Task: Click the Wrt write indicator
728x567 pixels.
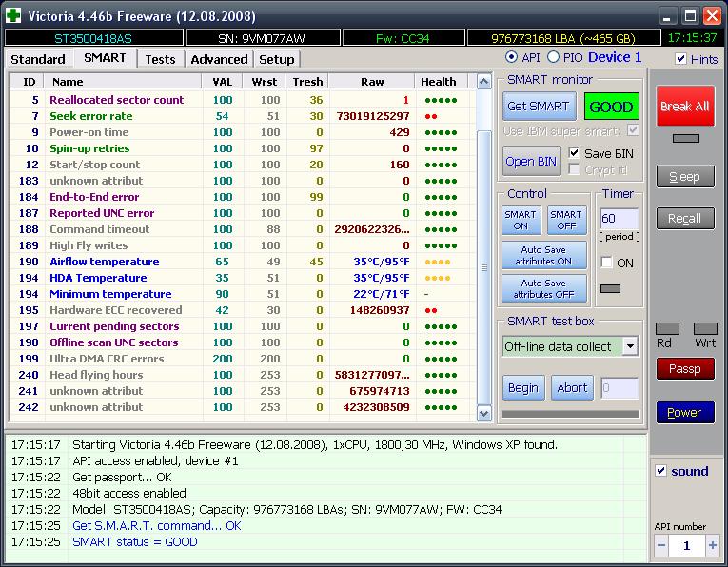Action: [705, 328]
